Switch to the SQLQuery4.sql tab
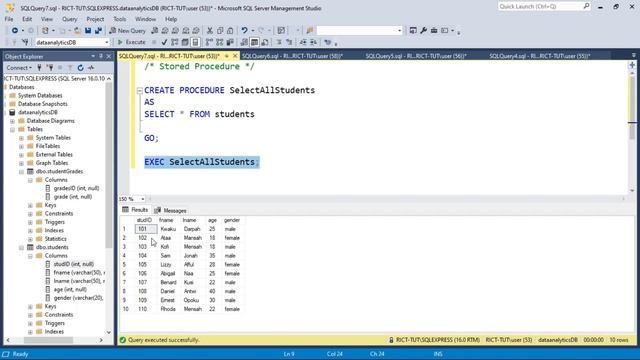 pos(540,56)
